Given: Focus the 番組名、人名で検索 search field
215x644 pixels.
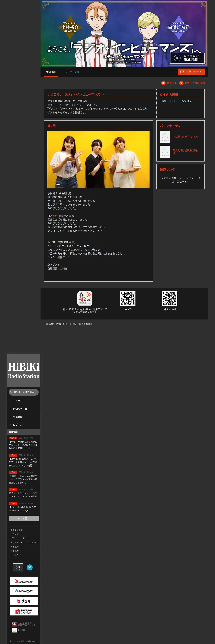Looking at the screenshot, I should point(24,392).
